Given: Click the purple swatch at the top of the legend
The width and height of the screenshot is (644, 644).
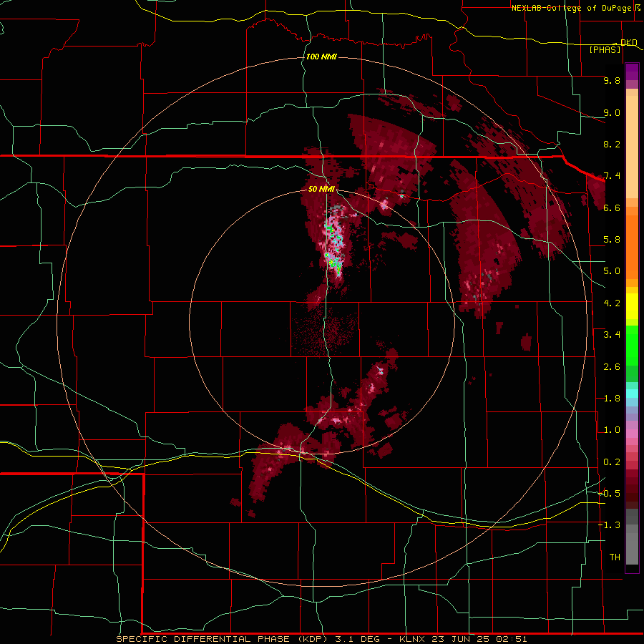Looking at the screenshot, I should (632, 72).
